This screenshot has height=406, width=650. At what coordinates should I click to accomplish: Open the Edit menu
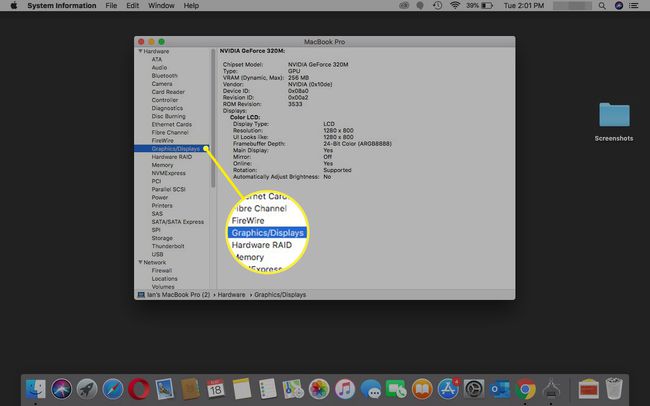click(133, 6)
